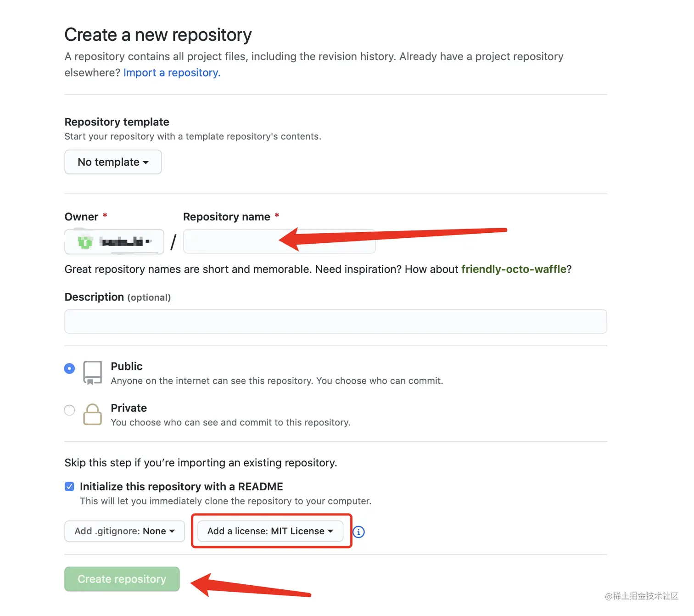Click the Initialize this repository README label
Screen dimensions: 694x616
pos(181,487)
